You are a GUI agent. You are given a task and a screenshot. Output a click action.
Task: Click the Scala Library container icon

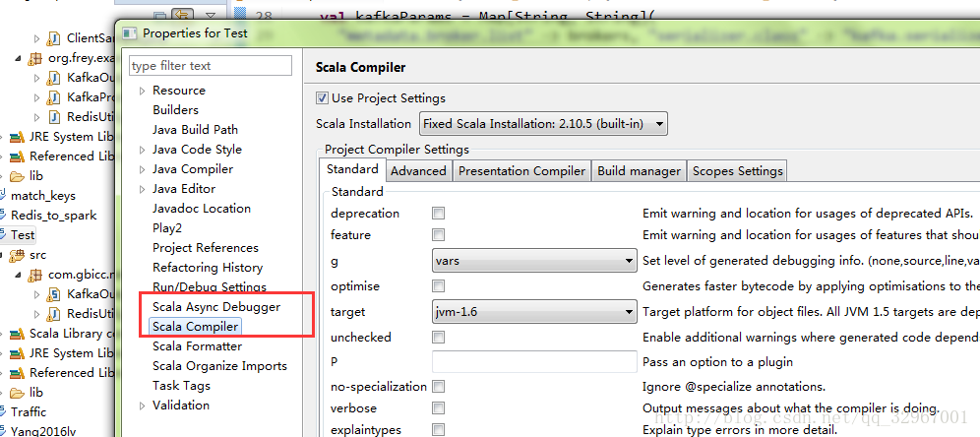click(x=18, y=334)
